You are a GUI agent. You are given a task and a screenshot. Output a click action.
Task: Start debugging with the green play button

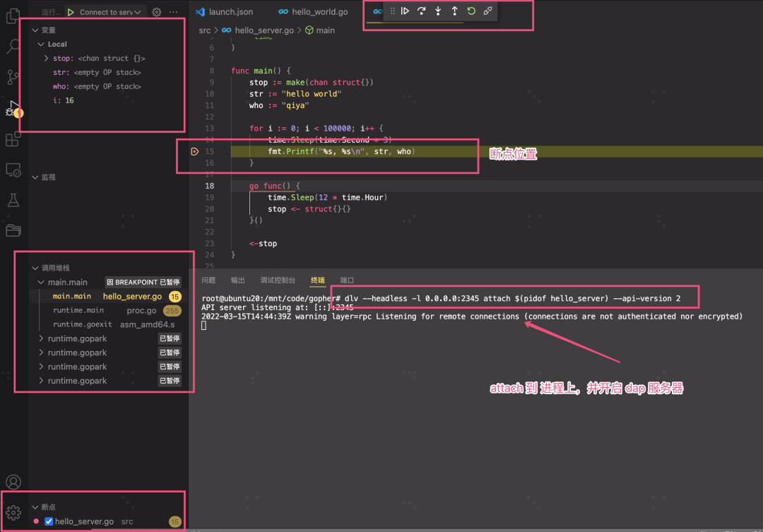coord(71,12)
